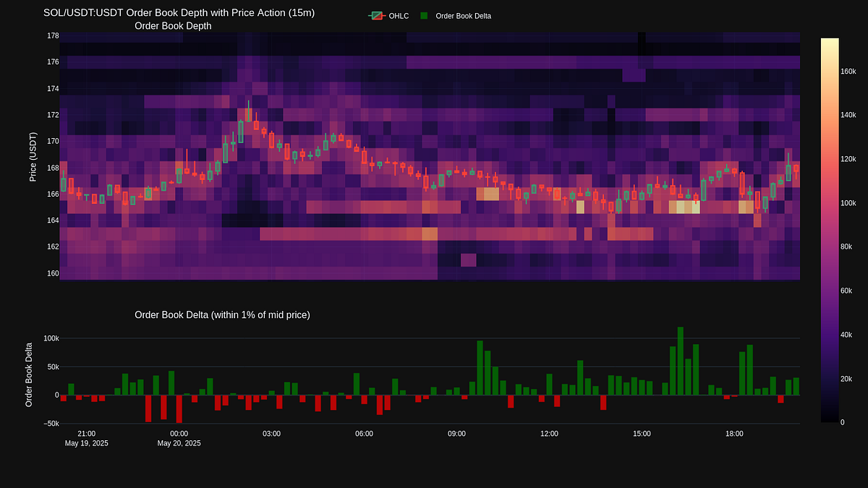Click the deep red delta bar near 00:00
This screenshot has width=868, height=488.
179,408
